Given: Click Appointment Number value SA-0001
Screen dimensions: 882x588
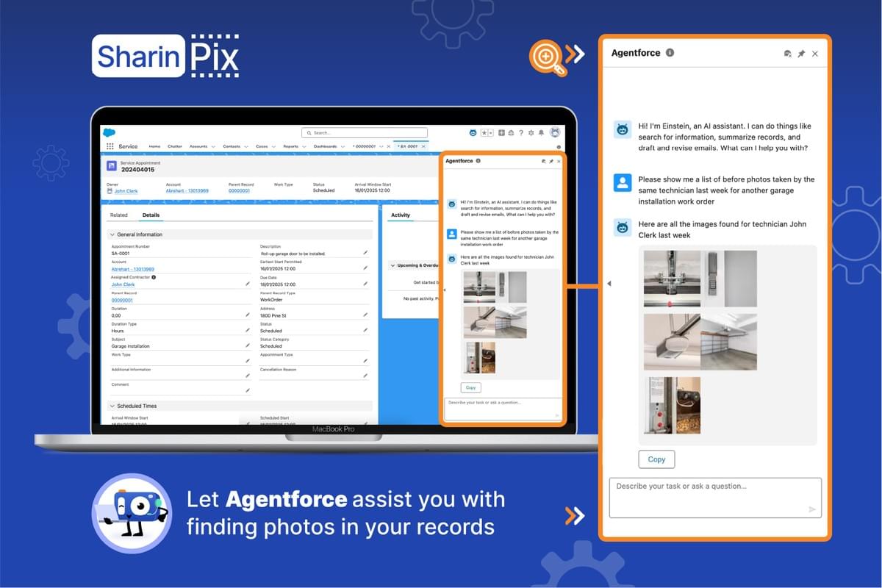Looking at the screenshot, I should [x=121, y=254].
